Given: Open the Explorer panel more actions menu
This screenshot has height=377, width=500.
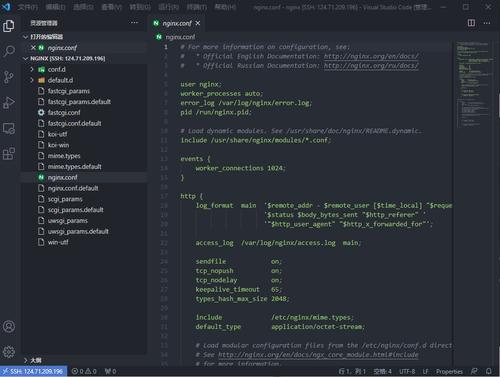Looking at the screenshot, I should pyautogui.click(x=134, y=23).
